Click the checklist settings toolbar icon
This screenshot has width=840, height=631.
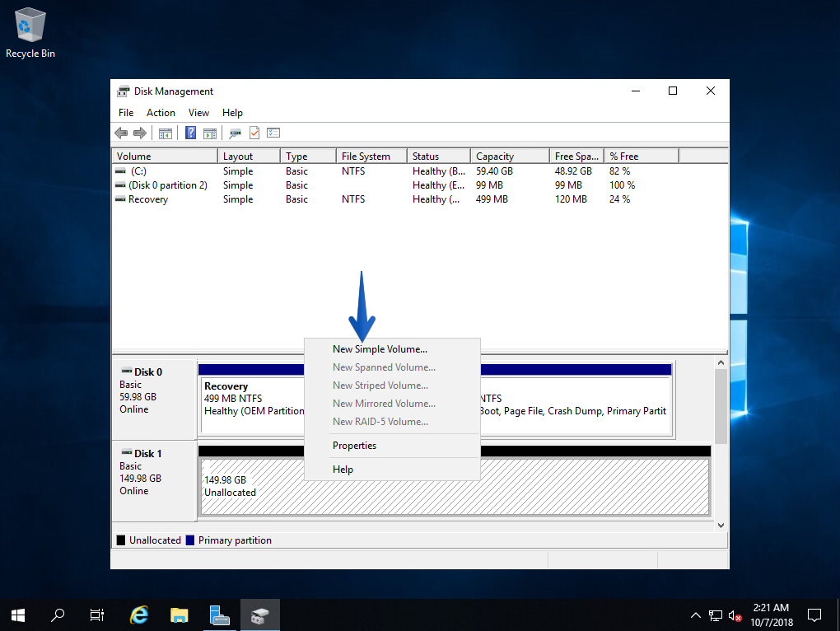click(x=273, y=133)
